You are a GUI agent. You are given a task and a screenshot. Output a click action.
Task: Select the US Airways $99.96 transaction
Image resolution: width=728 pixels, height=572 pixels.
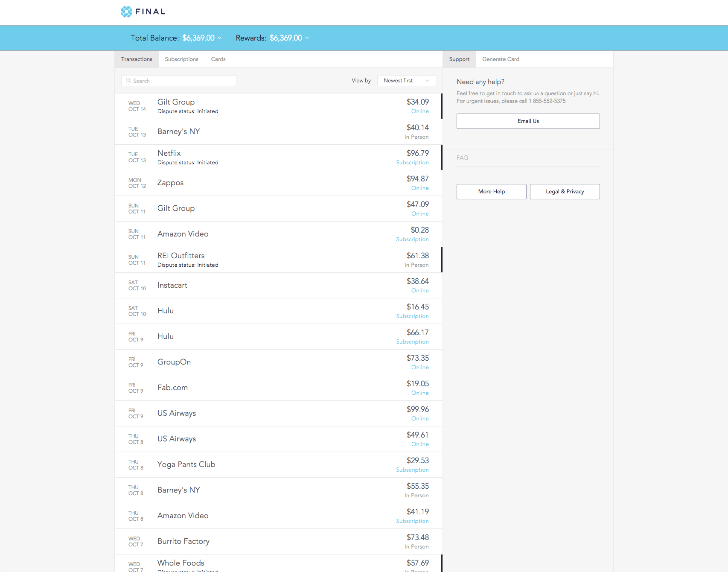pyautogui.click(x=278, y=414)
